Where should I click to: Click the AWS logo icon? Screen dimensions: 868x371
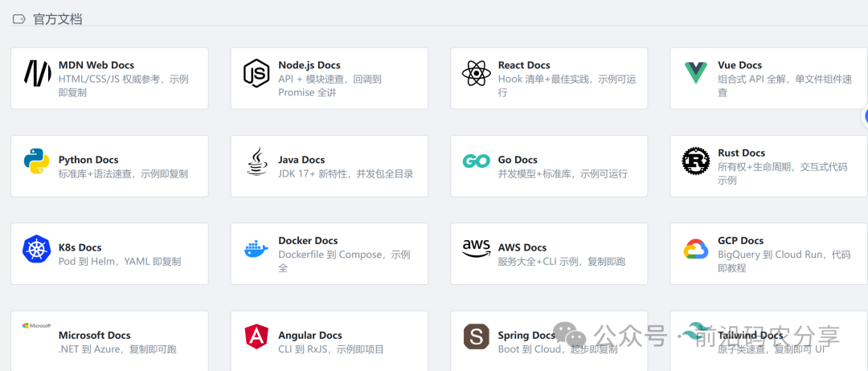pyautogui.click(x=476, y=249)
